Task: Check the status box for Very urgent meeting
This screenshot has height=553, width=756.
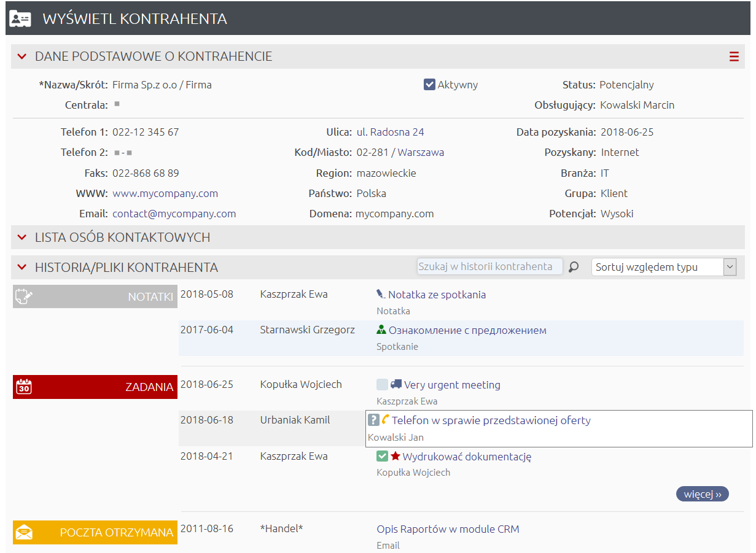Action: click(x=382, y=385)
